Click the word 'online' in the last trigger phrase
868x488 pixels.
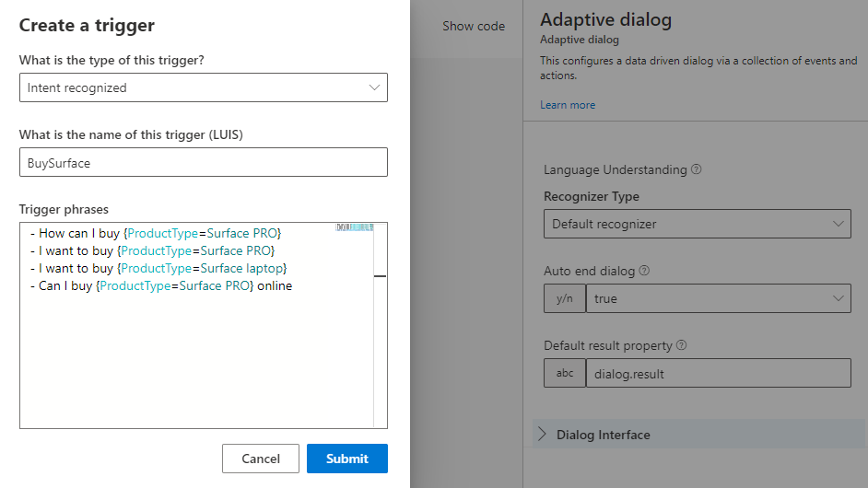(x=275, y=285)
